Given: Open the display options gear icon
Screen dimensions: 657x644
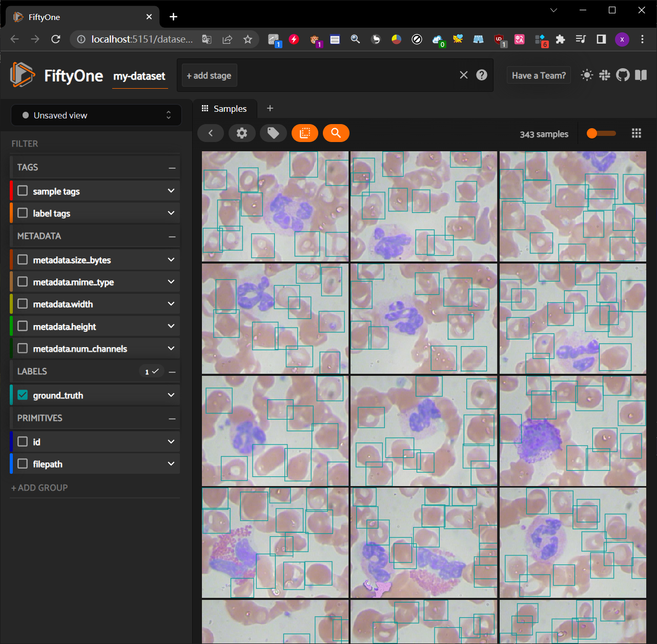Looking at the screenshot, I should (241, 133).
